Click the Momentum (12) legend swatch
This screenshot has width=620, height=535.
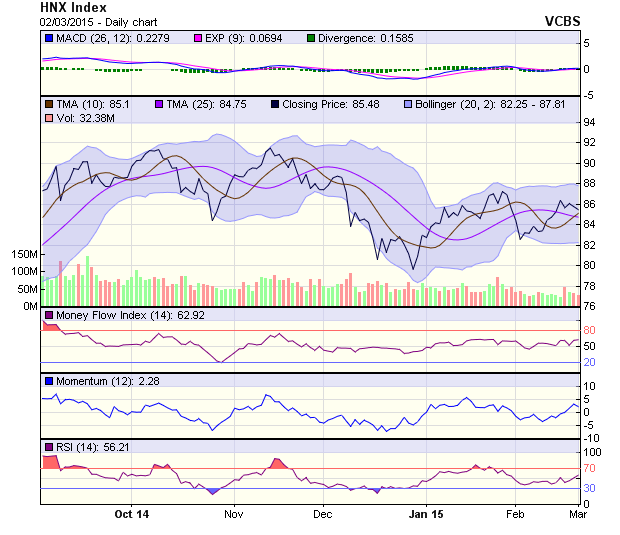pyautogui.click(x=48, y=381)
